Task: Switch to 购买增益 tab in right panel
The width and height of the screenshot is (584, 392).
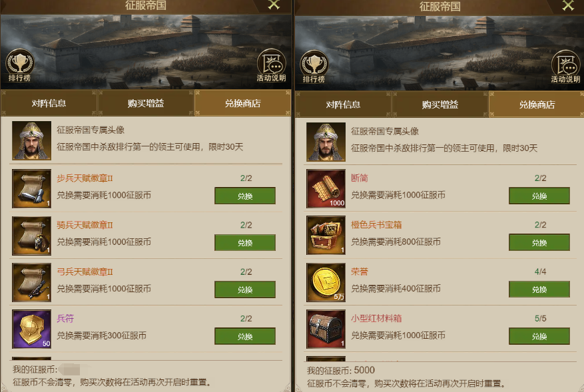Action: point(440,104)
